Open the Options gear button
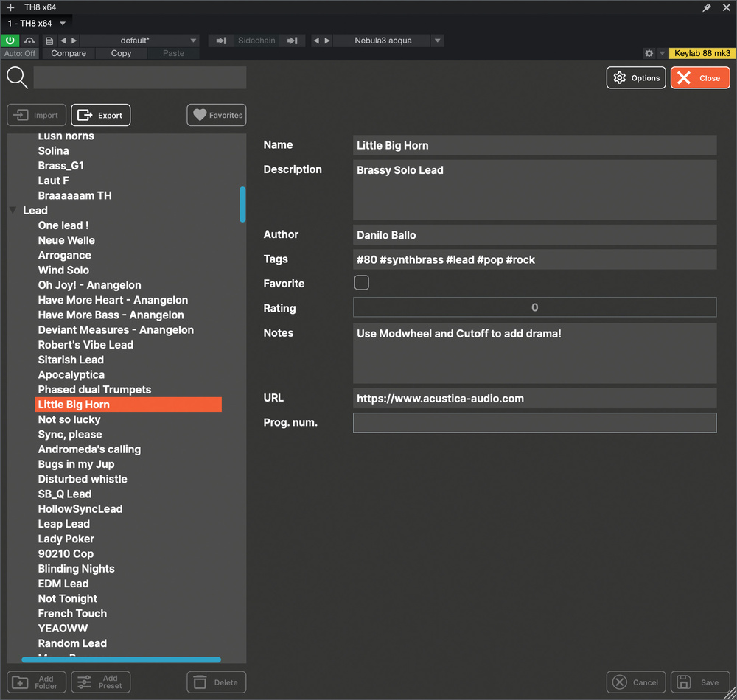737x700 pixels. click(636, 78)
